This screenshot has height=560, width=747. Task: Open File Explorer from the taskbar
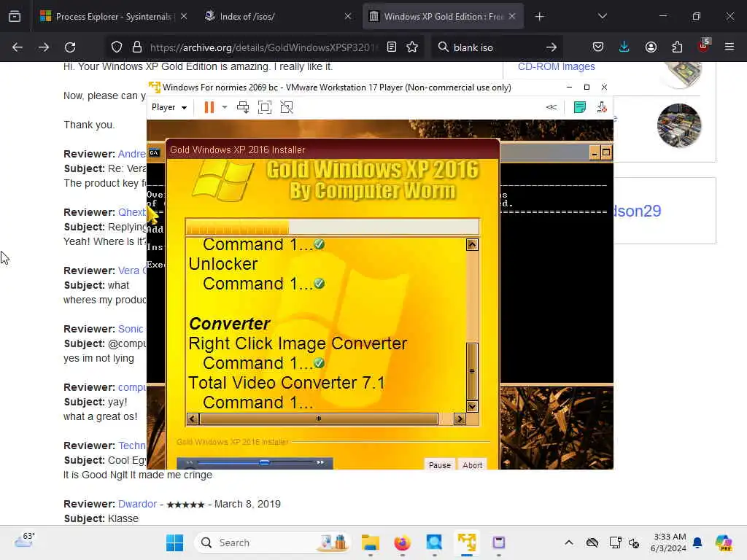(x=370, y=542)
